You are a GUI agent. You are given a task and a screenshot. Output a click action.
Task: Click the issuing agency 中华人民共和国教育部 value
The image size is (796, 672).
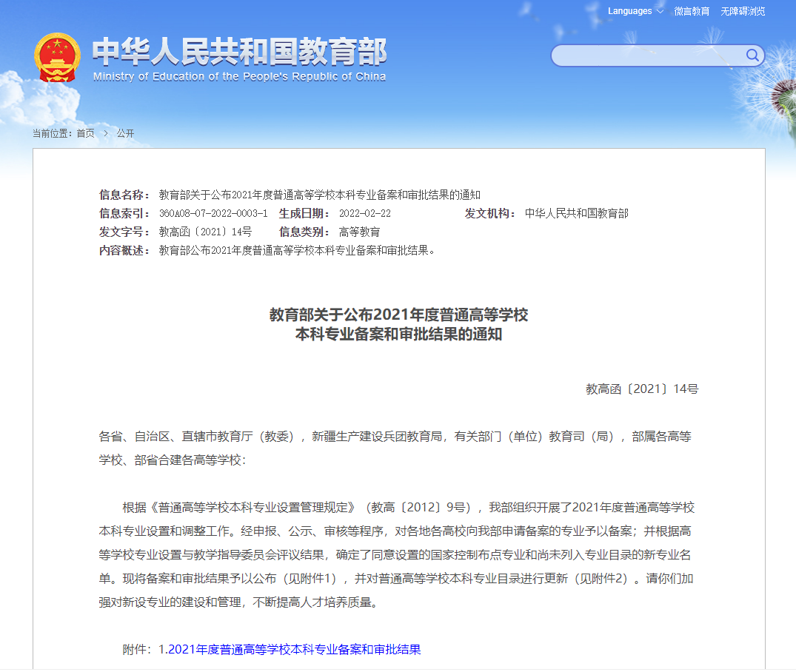click(576, 213)
